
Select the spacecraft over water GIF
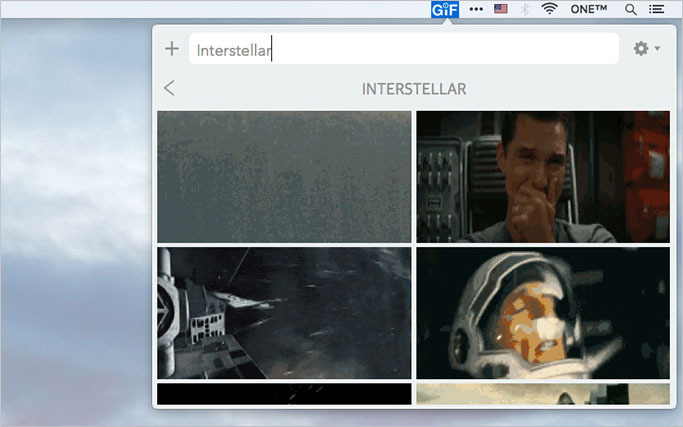click(284, 313)
